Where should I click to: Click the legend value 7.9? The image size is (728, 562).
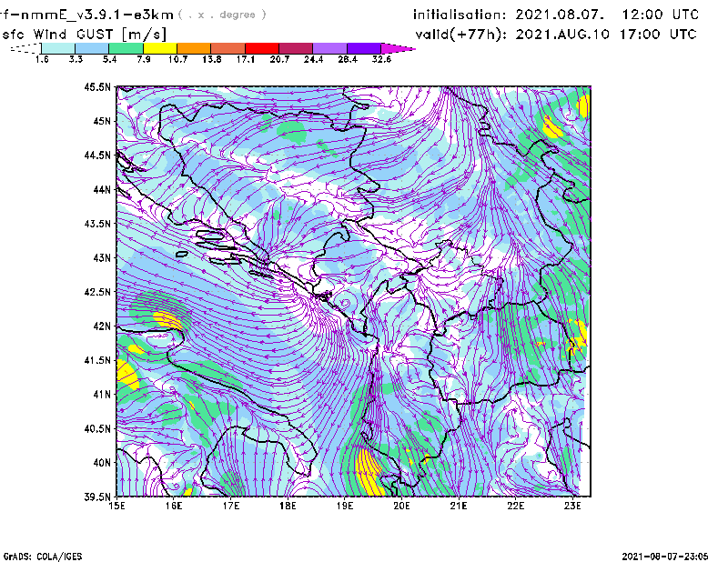[x=144, y=59]
